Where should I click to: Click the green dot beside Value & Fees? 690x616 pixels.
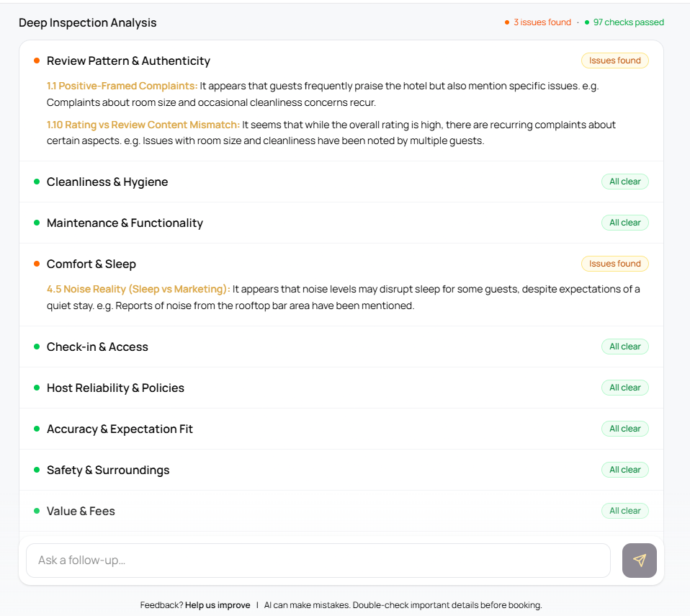click(37, 511)
